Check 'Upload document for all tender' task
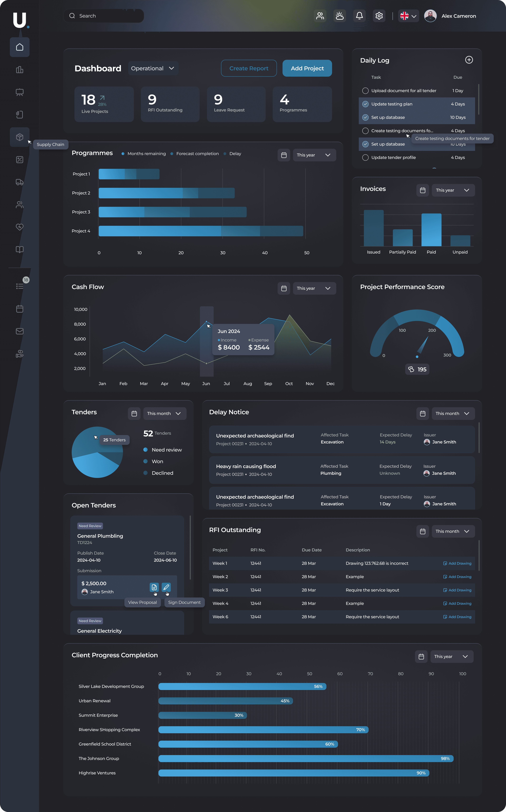Screen dimensions: 506x812 pyautogui.click(x=365, y=91)
